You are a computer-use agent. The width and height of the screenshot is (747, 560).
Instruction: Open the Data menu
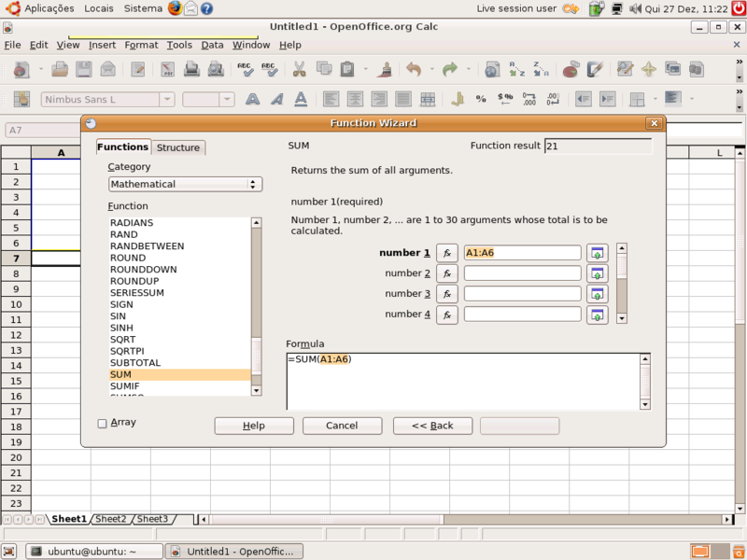click(x=212, y=45)
